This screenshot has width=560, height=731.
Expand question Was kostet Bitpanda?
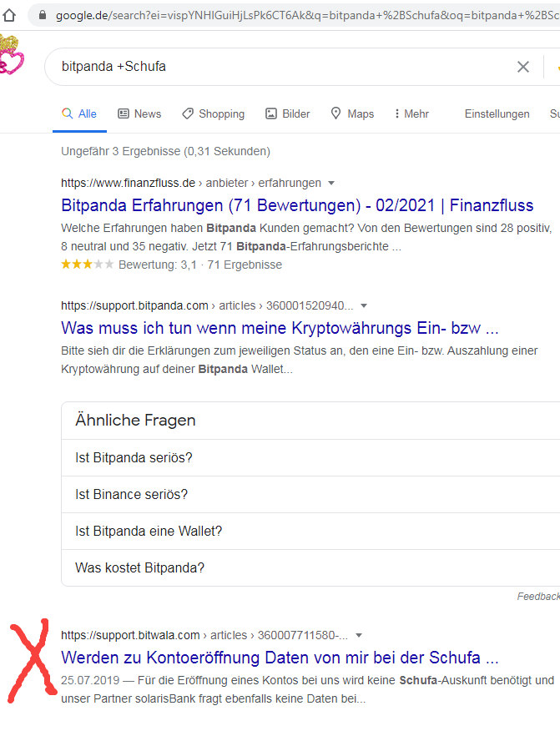[310, 567]
